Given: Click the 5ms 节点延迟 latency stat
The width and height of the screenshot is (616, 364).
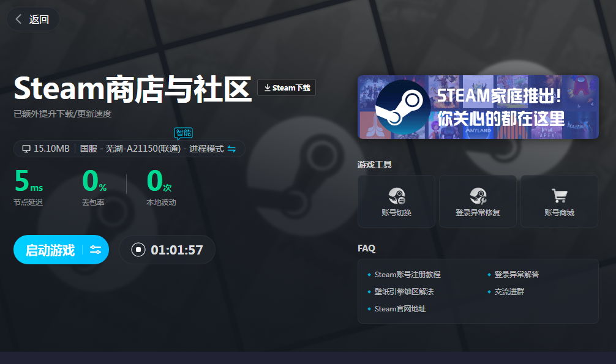Looking at the screenshot, I should 28,187.
